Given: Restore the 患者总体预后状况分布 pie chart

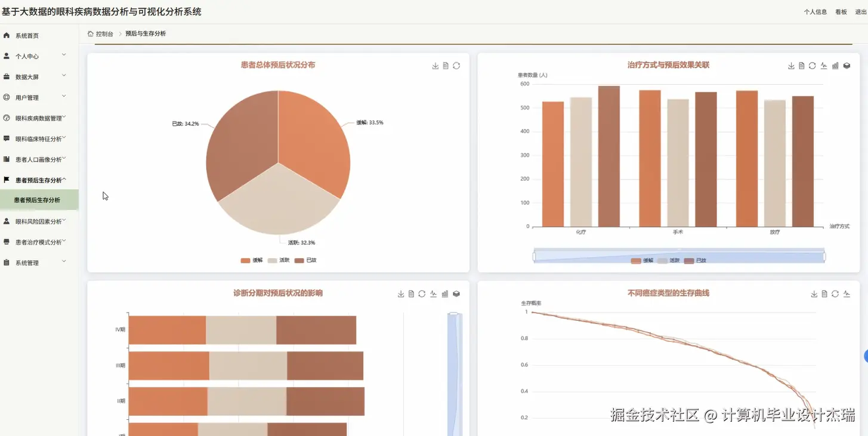Looking at the screenshot, I should [x=456, y=66].
